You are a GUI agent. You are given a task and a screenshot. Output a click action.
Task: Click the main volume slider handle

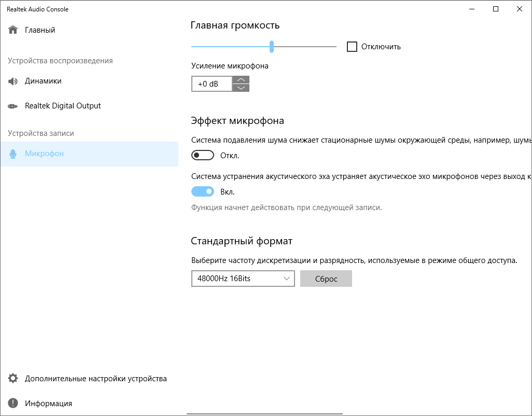point(272,47)
